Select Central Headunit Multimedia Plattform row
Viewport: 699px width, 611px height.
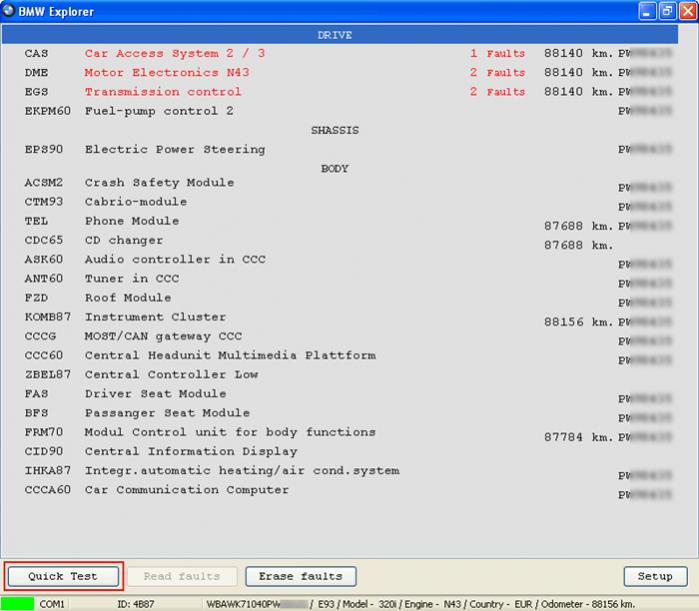(340, 355)
